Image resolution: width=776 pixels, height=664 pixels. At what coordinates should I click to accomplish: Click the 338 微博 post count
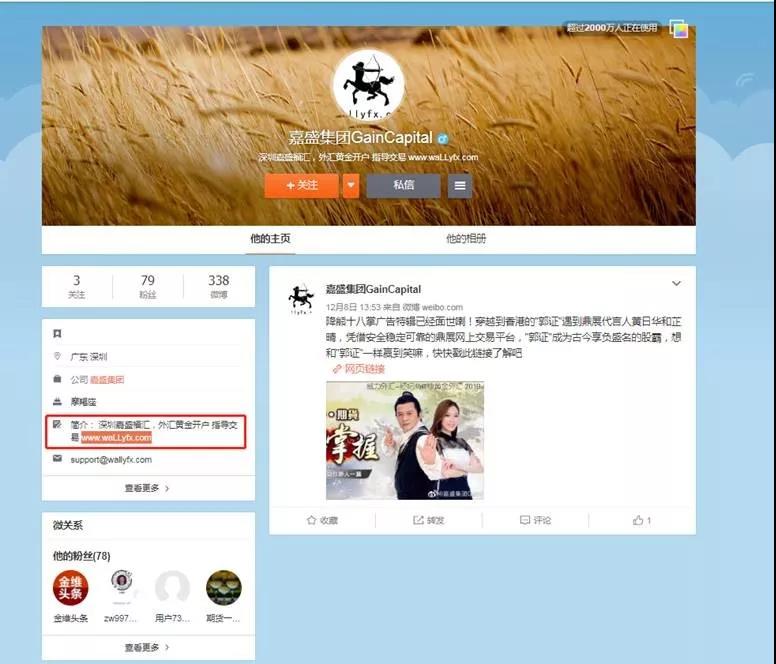tap(219, 286)
